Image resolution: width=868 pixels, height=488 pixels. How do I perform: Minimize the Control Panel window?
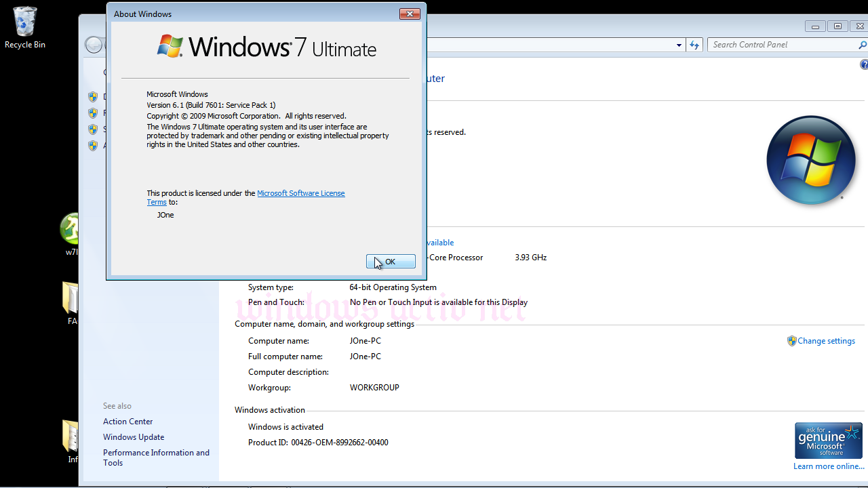[815, 26]
